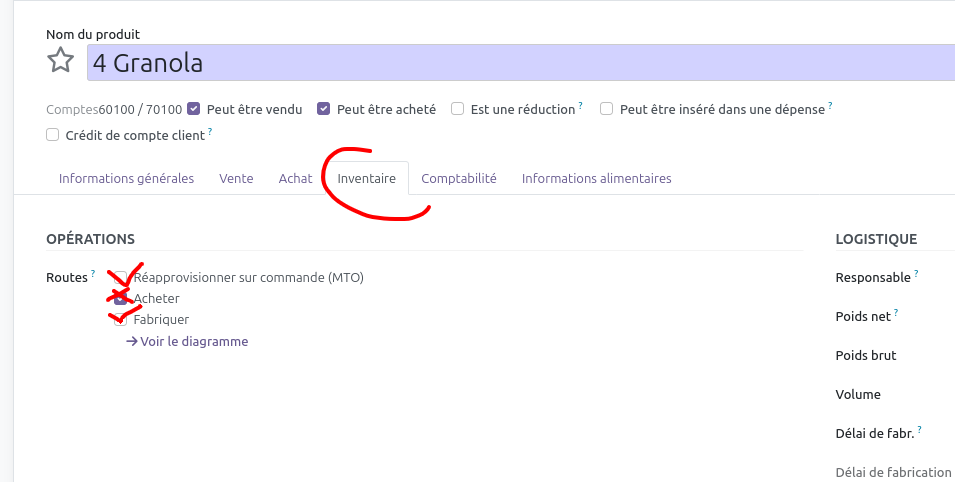Viewport: 955px width, 482px height.
Task: Open the Voir le diagramme link
Action: [x=187, y=341]
